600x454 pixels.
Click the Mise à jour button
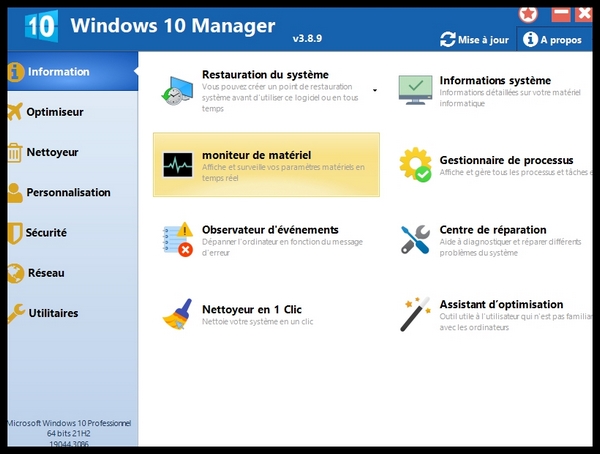point(475,39)
